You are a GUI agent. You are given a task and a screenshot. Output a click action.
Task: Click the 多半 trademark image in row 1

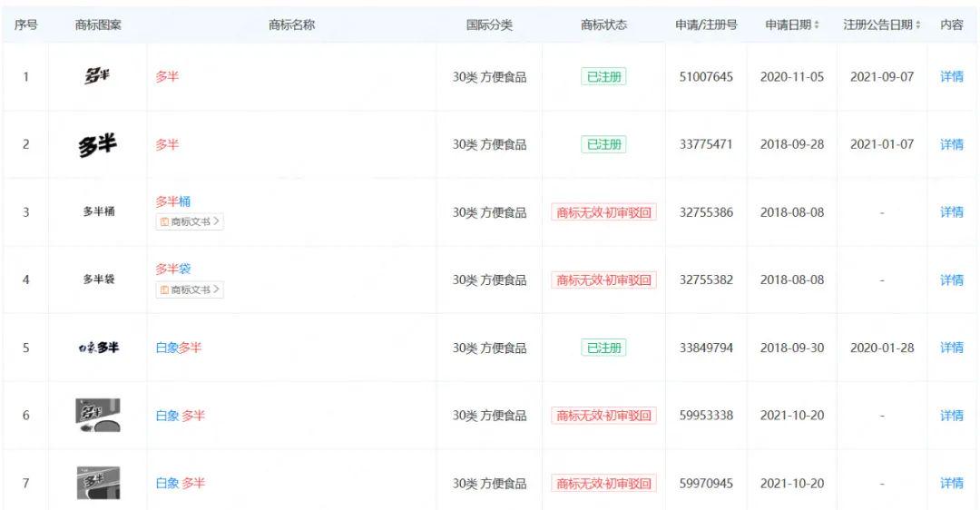pos(97,76)
